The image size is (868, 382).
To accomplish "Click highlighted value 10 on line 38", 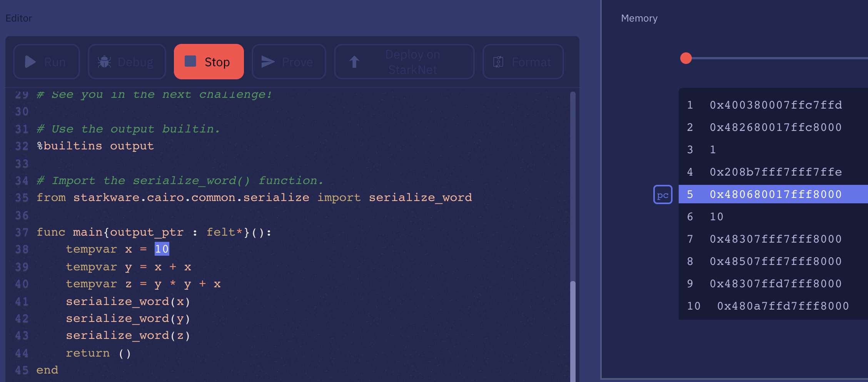I will coord(162,249).
